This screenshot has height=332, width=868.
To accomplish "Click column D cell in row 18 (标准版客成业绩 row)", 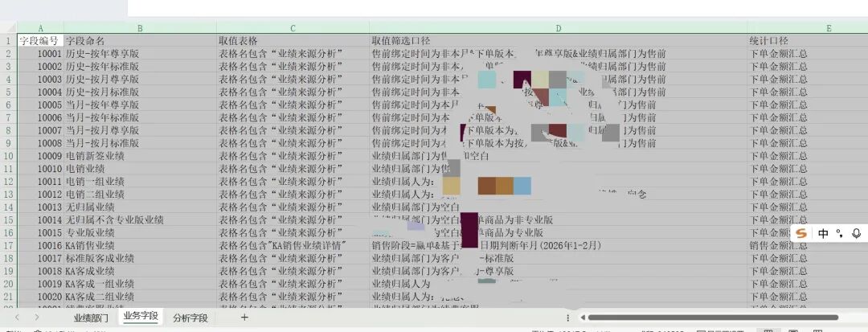I will (558, 258).
